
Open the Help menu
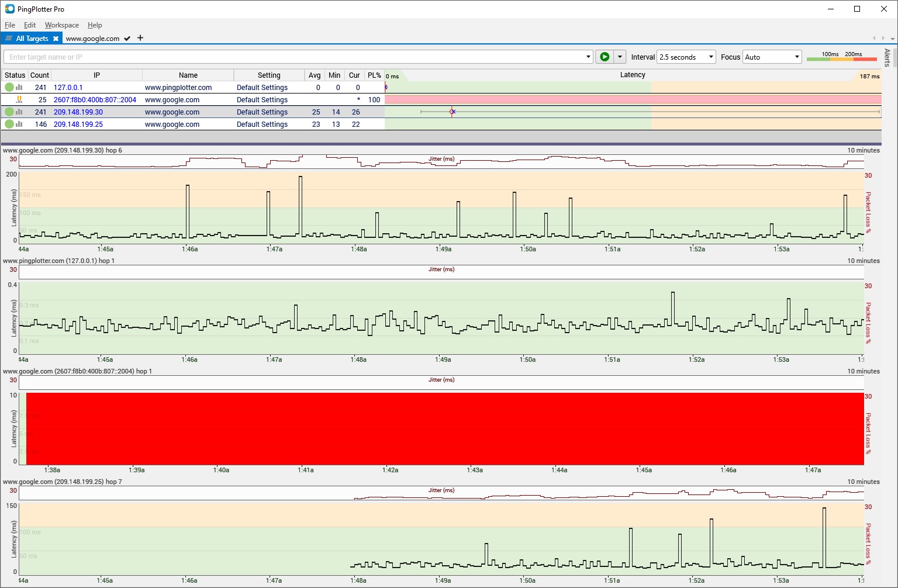[x=95, y=25]
